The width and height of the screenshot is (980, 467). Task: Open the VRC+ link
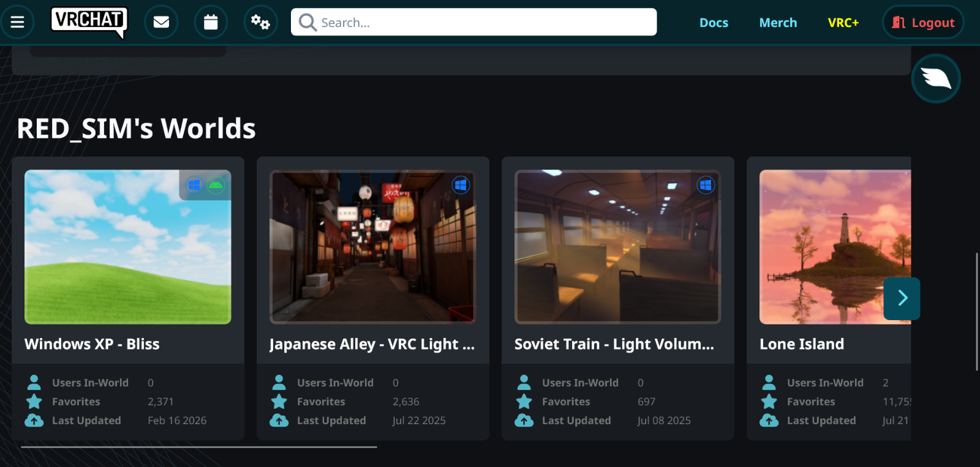(843, 23)
